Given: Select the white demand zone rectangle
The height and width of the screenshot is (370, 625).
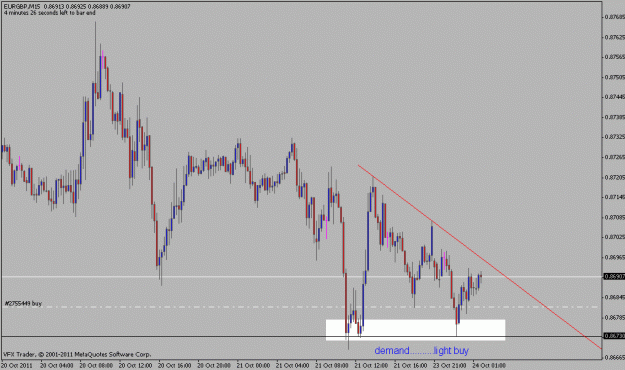Looking at the screenshot, I should click(x=415, y=330).
